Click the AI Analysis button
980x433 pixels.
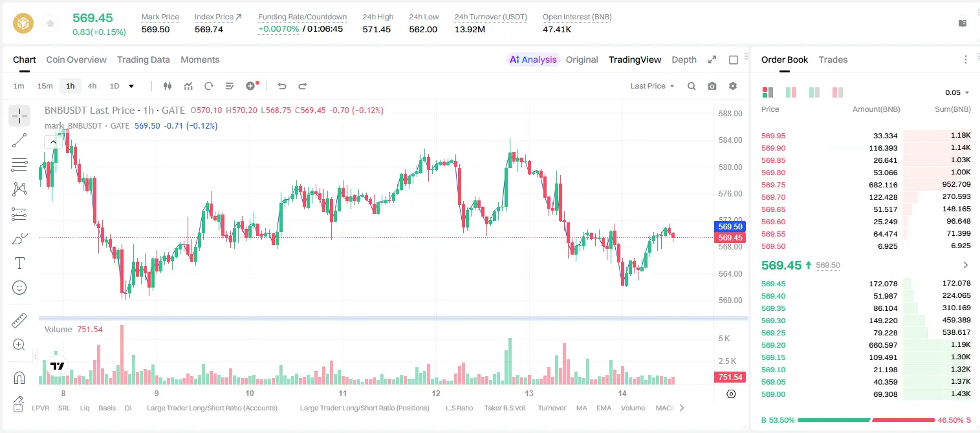click(533, 59)
